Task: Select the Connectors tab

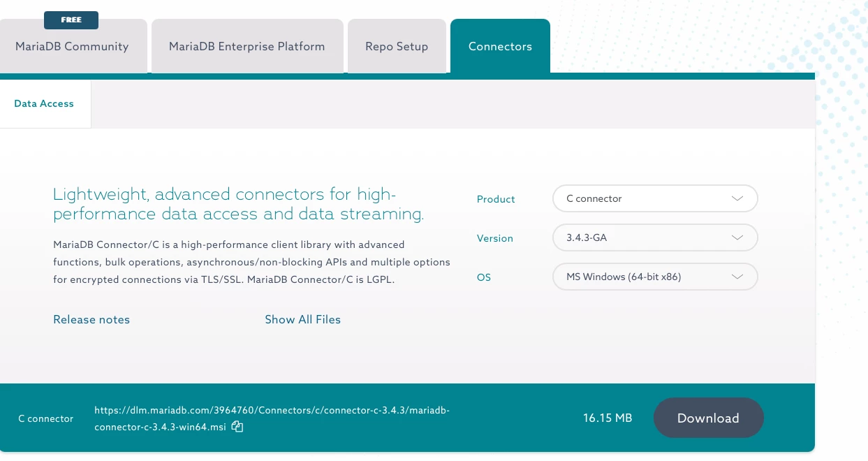Action: pyautogui.click(x=500, y=46)
